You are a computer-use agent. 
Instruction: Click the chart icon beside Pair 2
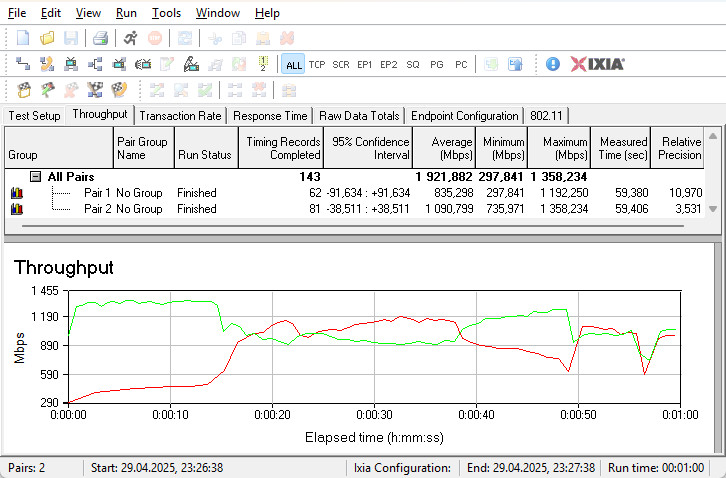17,209
